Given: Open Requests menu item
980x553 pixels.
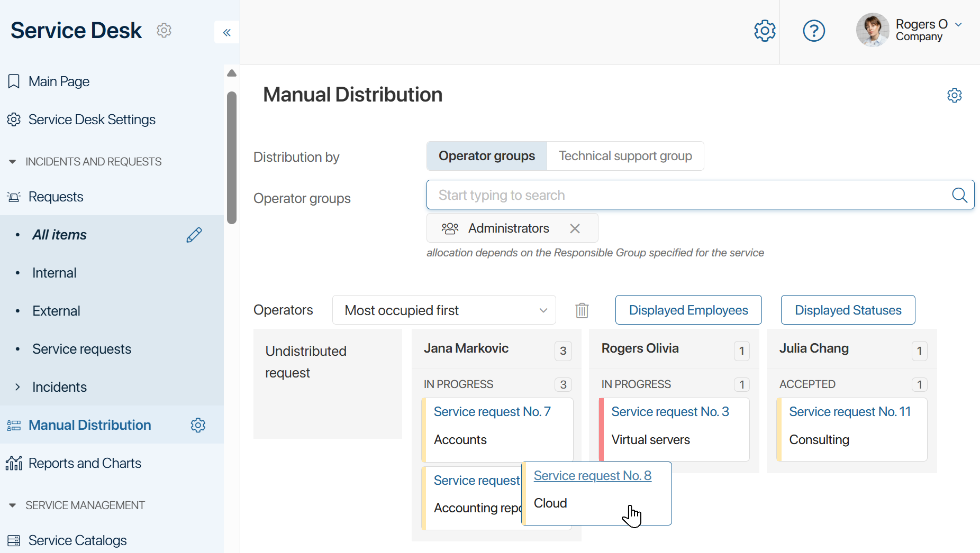Looking at the screenshot, I should 56,197.
